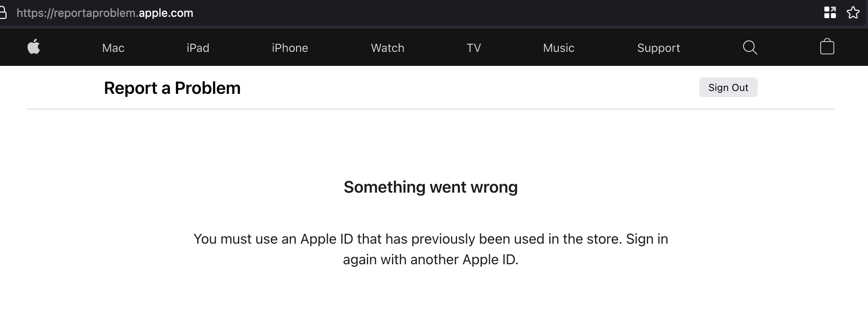Viewport: 868px width, 326px height.
Task: Open the Mac section
Action: (113, 48)
